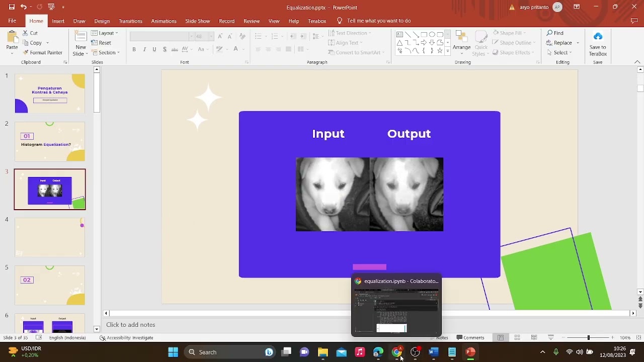The height and width of the screenshot is (362, 644).
Task: Open Quick Styles gallery
Action: pos(481,43)
